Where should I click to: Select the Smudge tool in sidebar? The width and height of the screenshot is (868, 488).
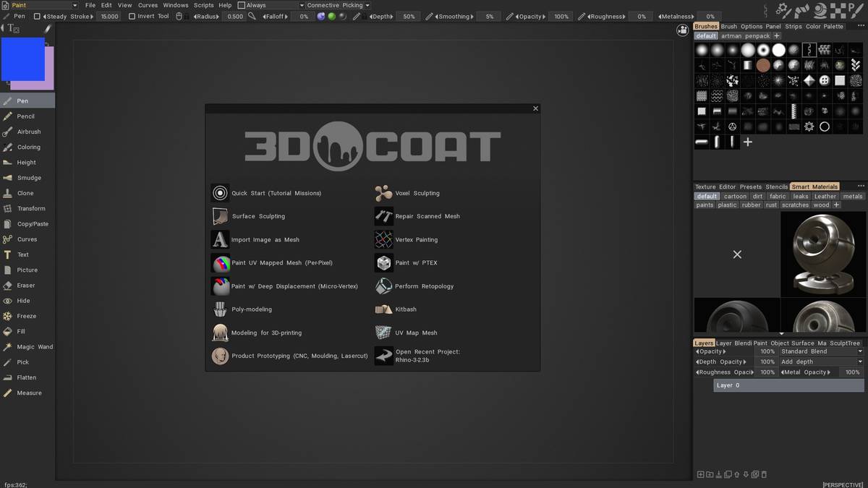(x=28, y=178)
